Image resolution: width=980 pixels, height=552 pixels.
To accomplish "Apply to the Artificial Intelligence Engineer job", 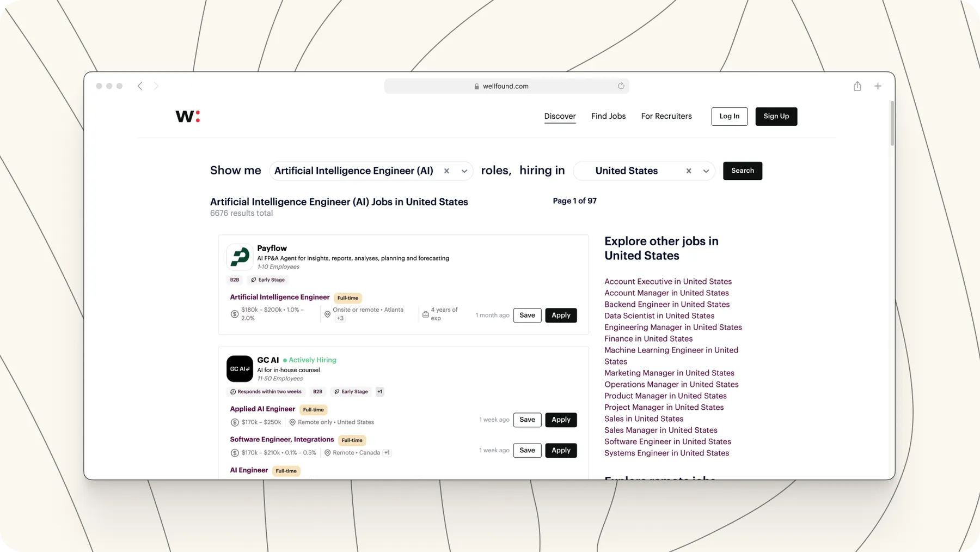I will (561, 316).
